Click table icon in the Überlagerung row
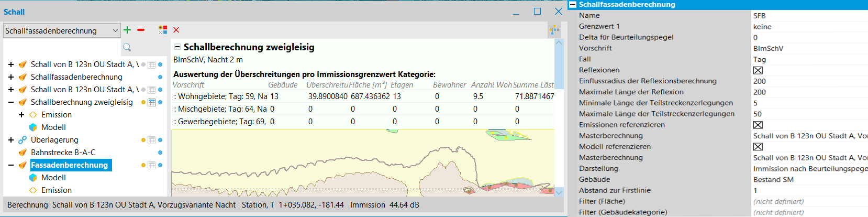 (x=152, y=140)
